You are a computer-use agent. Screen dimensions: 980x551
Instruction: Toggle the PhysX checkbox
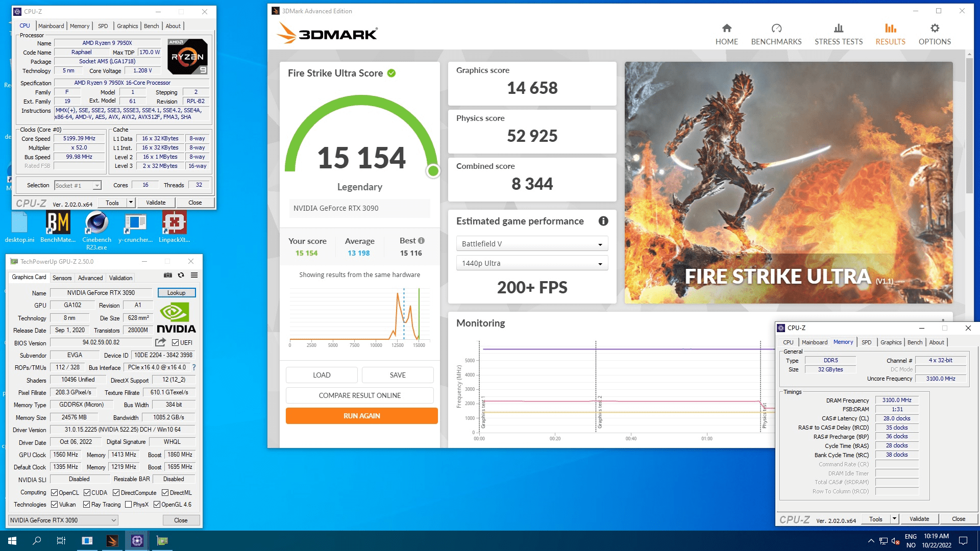[x=128, y=505]
